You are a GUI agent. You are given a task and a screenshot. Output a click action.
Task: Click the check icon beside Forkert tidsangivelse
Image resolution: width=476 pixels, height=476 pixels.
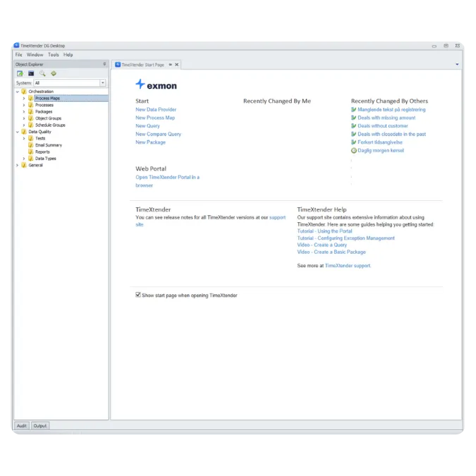pyautogui.click(x=354, y=142)
